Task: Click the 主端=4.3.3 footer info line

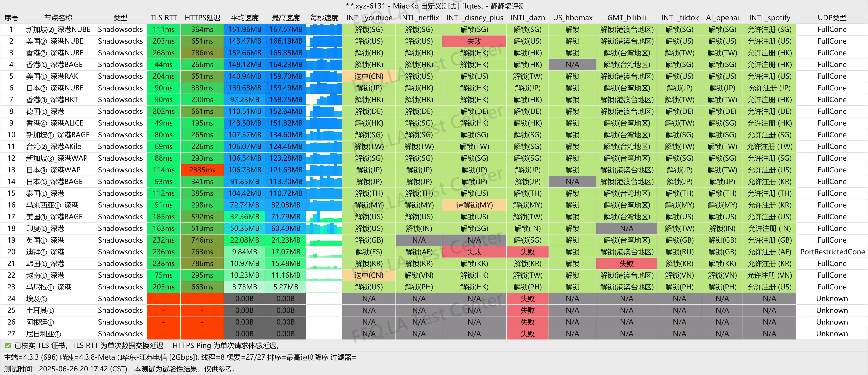Action: [180, 357]
